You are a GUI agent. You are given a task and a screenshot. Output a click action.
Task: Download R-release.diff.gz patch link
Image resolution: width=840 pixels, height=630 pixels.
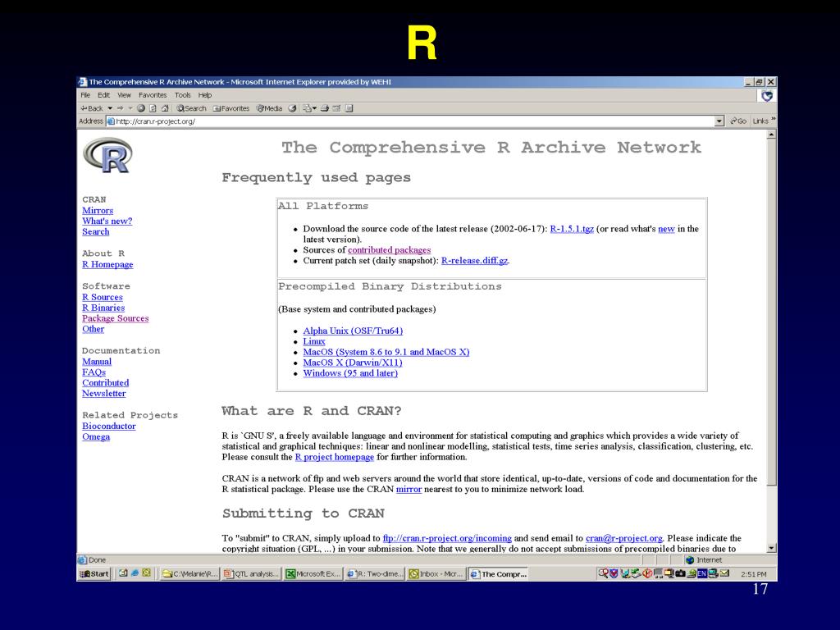click(x=475, y=260)
